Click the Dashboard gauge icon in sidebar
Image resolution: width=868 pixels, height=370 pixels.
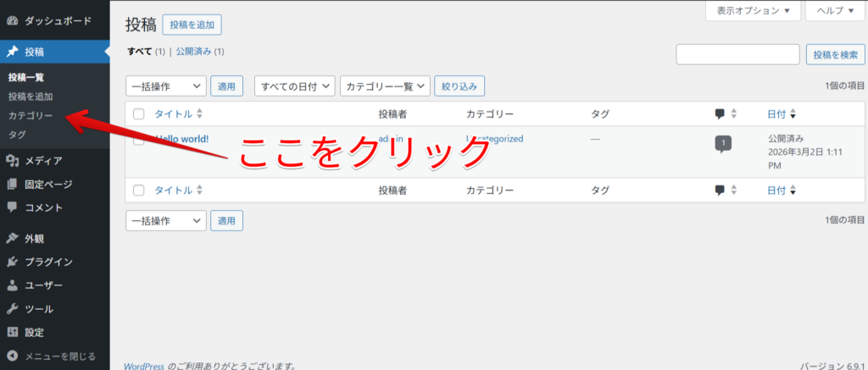coord(13,19)
